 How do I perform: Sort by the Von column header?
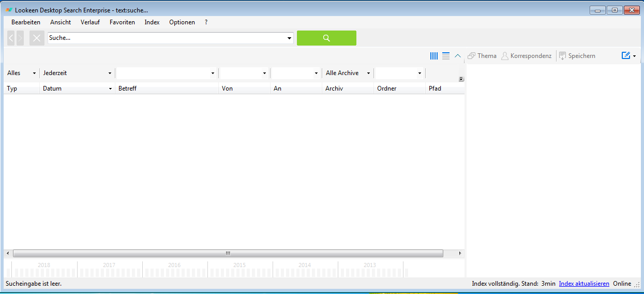[244, 89]
